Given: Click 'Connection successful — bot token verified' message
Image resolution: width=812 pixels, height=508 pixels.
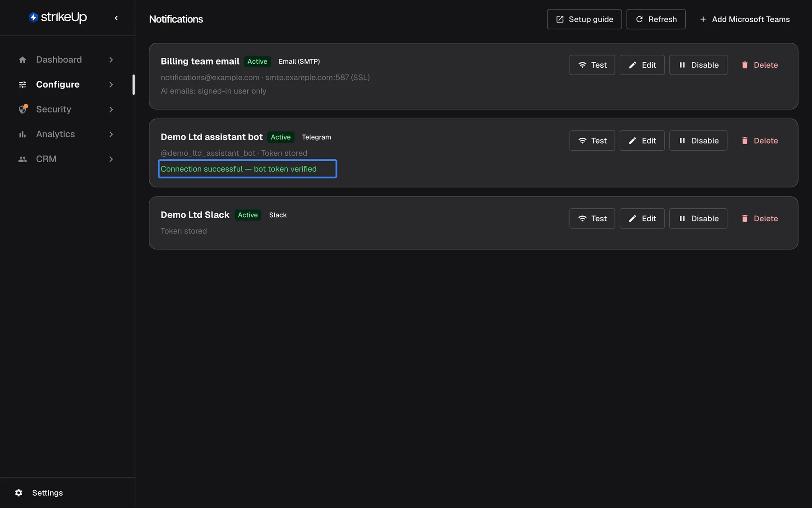Looking at the screenshot, I should point(239,169).
